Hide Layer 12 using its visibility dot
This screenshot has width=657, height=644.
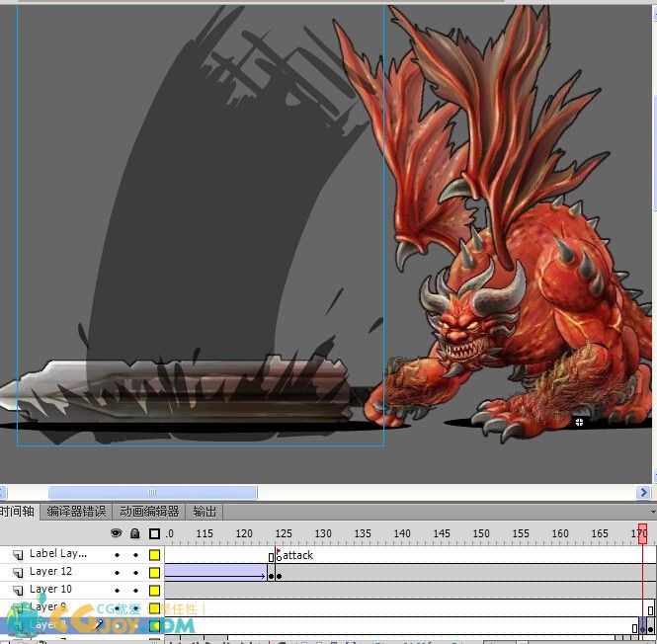pos(117,572)
